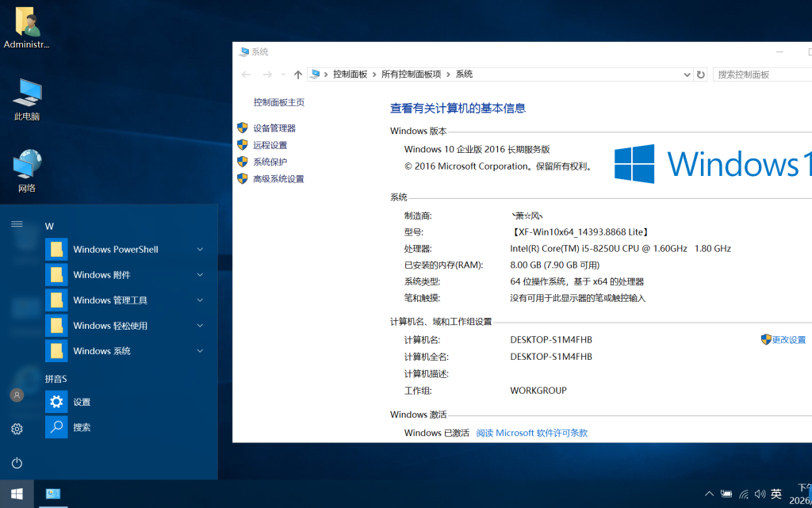Open 控制面板主页 link
Image resolution: width=812 pixels, height=508 pixels.
point(278,102)
